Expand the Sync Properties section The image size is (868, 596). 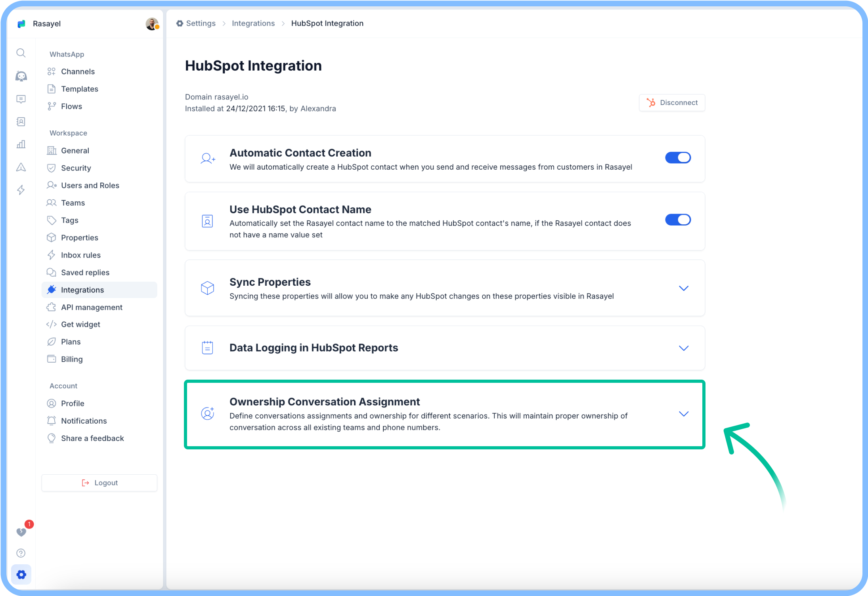click(x=683, y=288)
